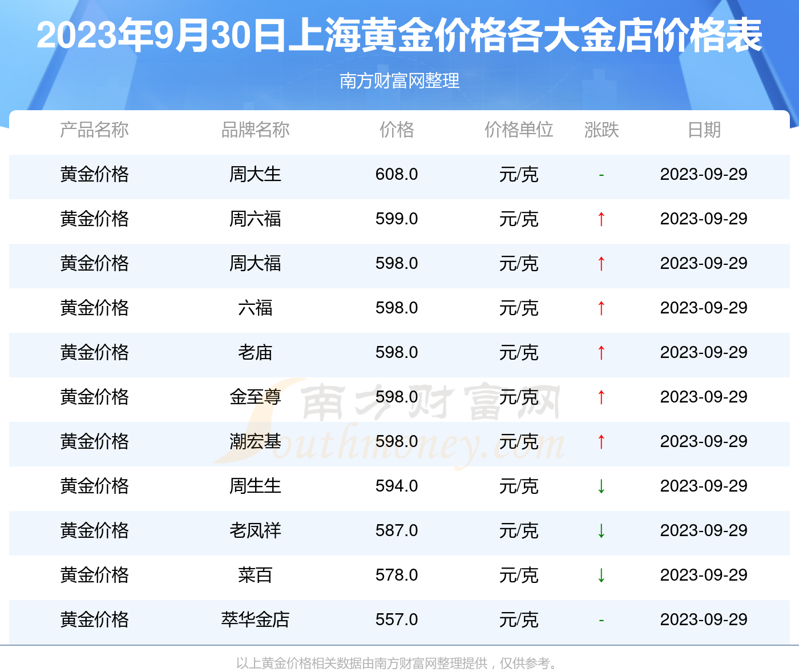Screen dimensions: 799x672
Task: Click the page title about 上海黄金价格
Action: pos(399,35)
